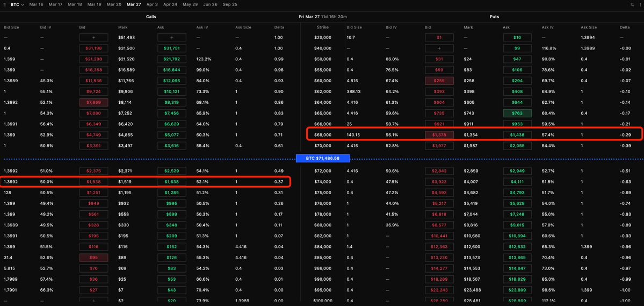Click the 388.13 put bid size value
Viewport: 644px width, 306px height.
click(x=353, y=91)
